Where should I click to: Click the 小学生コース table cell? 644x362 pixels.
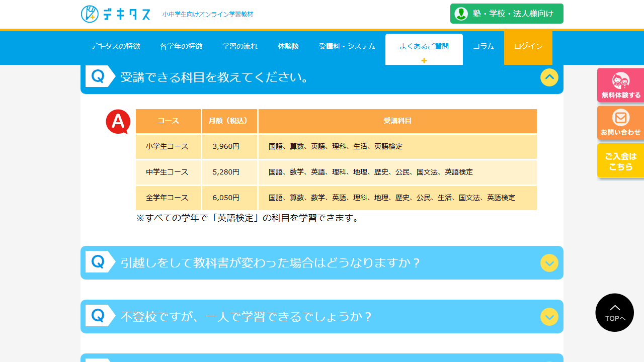[x=168, y=147]
